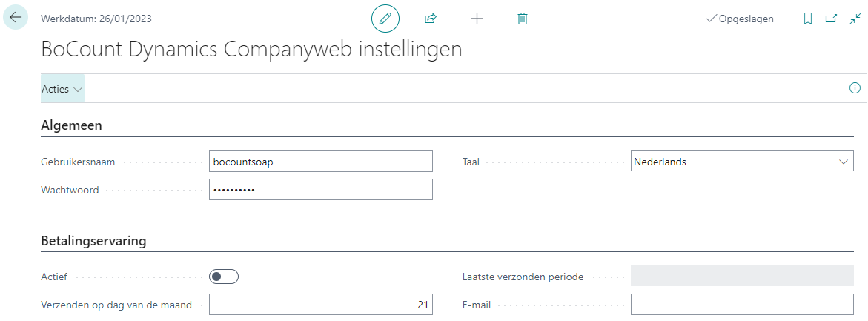This screenshot has height=321, width=868.
Task: Click the info circle icon
Action: coord(855,88)
